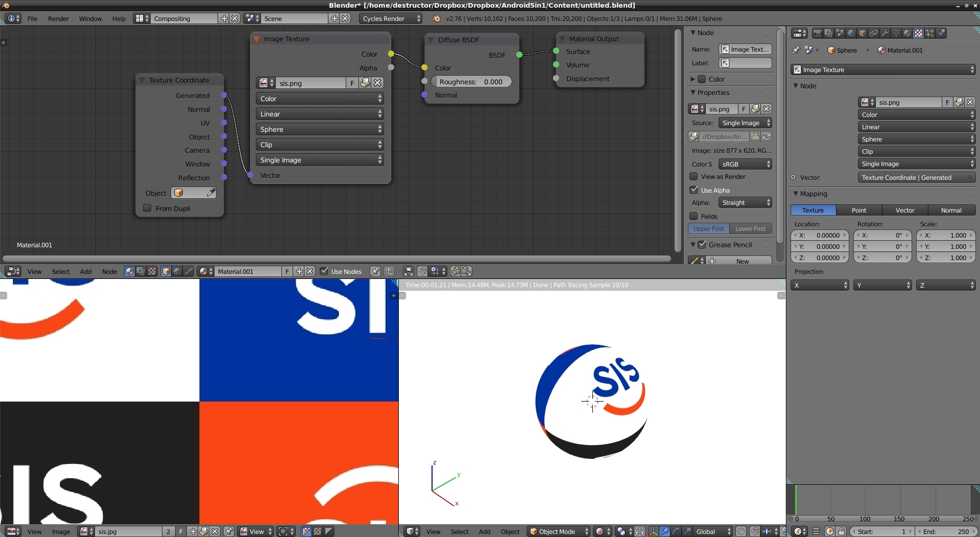This screenshot has width=980, height=537.
Task: Click Label input field in Node panel
Action: point(745,63)
